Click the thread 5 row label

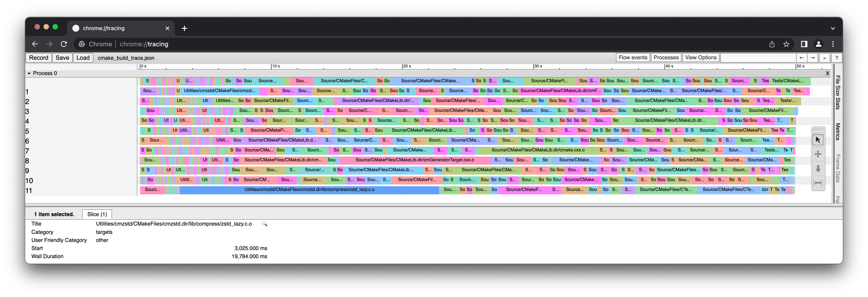point(27,131)
